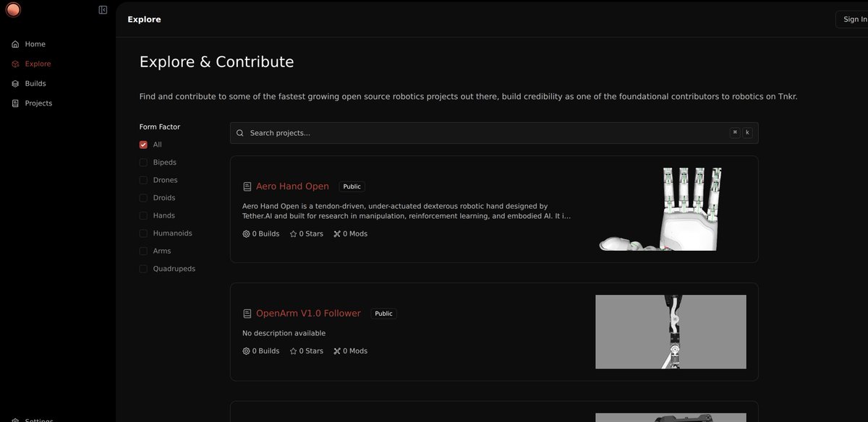Image resolution: width=868 pixels, height=422 pixels.
Task: Click the mods icon on OpenArm V1.0 Follower
Action: [336, 351]
